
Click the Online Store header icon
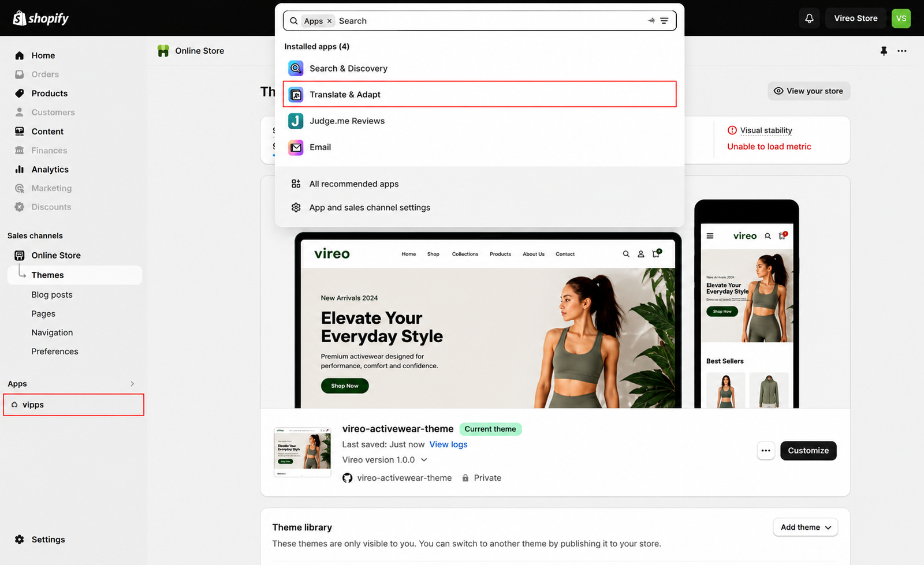tap(163, 51)
